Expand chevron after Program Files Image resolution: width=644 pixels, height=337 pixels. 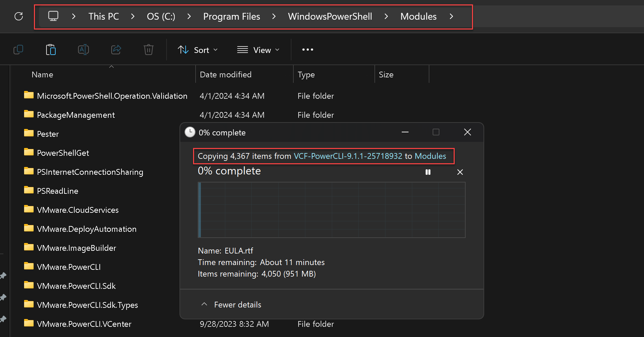[274, 16]
